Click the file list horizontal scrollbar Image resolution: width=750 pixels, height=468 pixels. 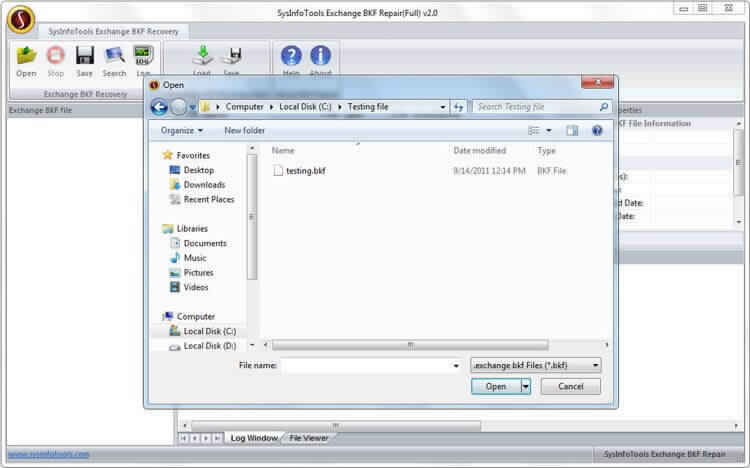410,345
